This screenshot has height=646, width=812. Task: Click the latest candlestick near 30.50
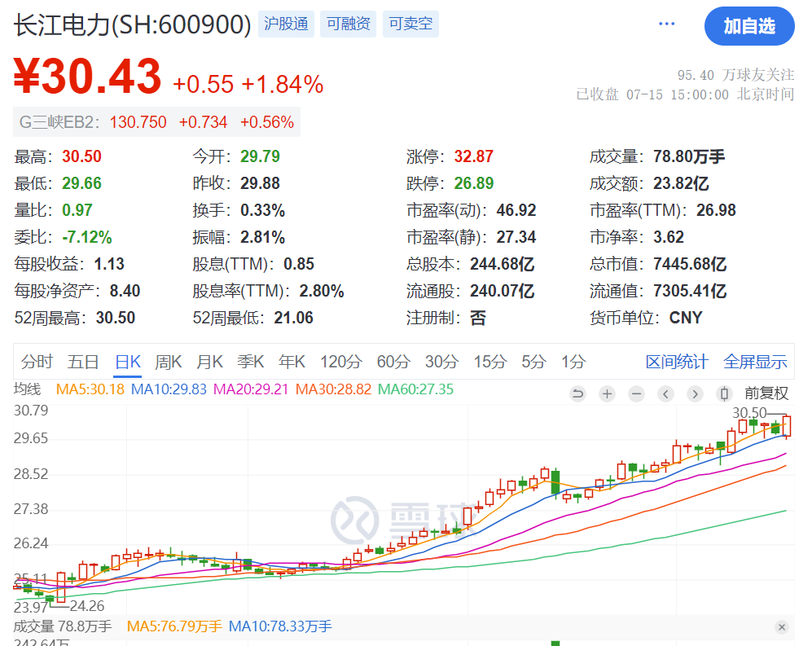coord(787,426)
